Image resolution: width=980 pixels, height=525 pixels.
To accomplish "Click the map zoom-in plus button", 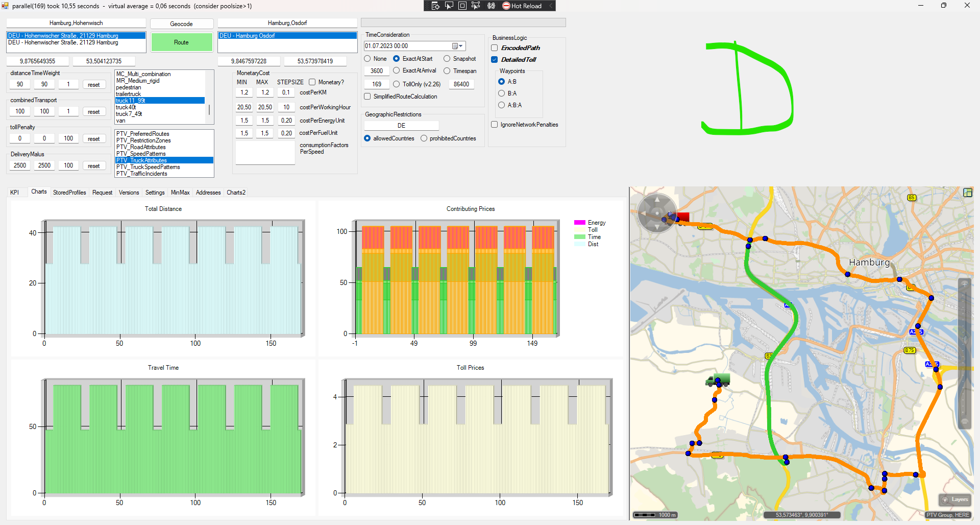I will click(964, 283).
